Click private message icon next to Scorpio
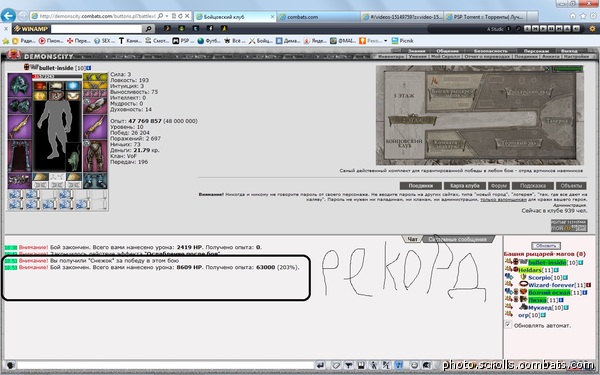600x375 pixels. (x=509, y=277)
